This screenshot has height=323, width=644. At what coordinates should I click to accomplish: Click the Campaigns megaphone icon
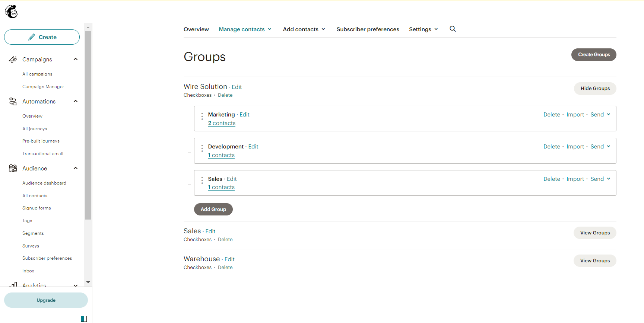(x=13, y=60)
